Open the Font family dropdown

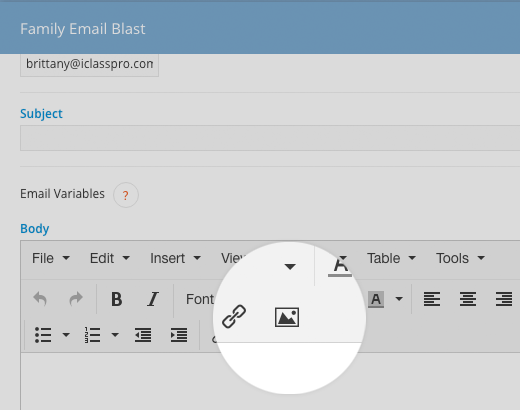click(200, 299)
